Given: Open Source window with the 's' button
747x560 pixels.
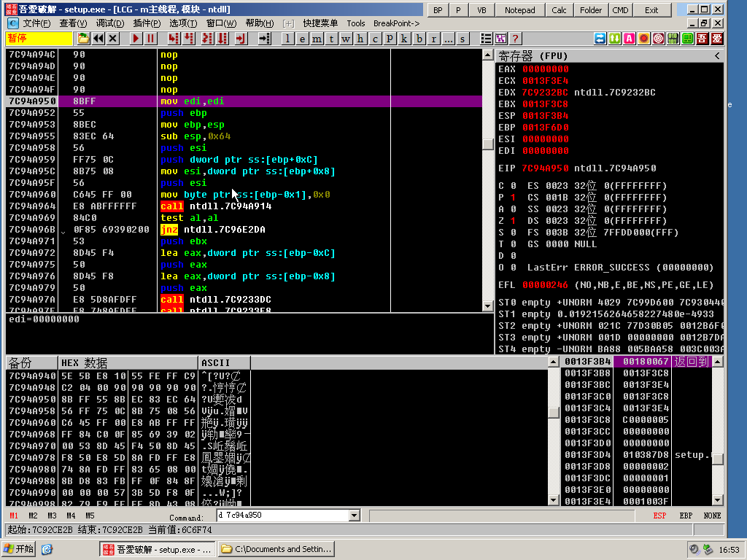Looking at the screenshot, I should (462, 39).
